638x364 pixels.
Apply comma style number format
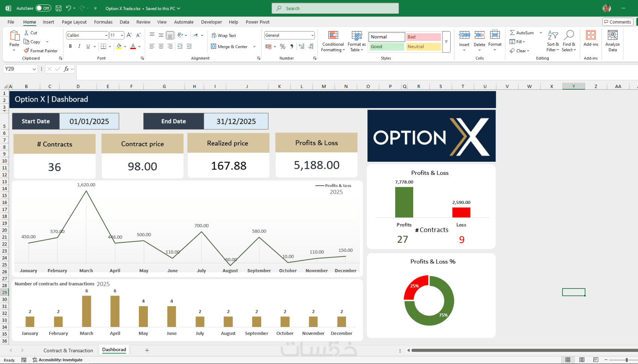292,47
